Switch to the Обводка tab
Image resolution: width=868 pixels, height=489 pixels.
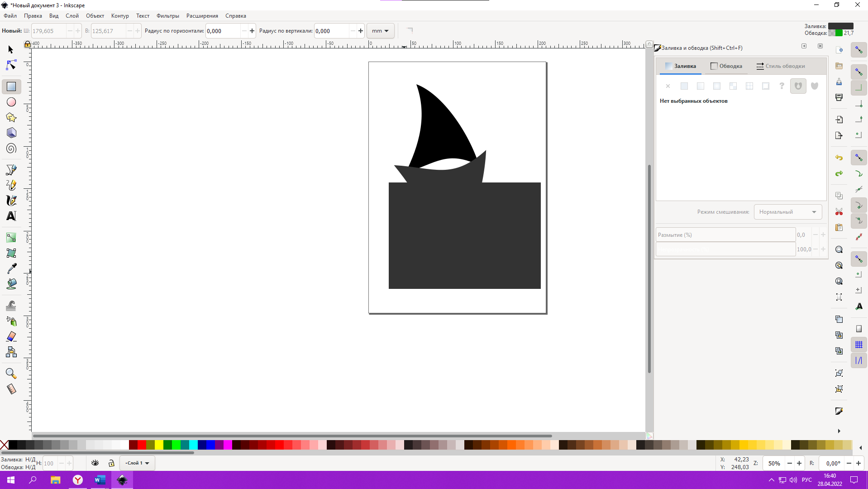(726, 66)
